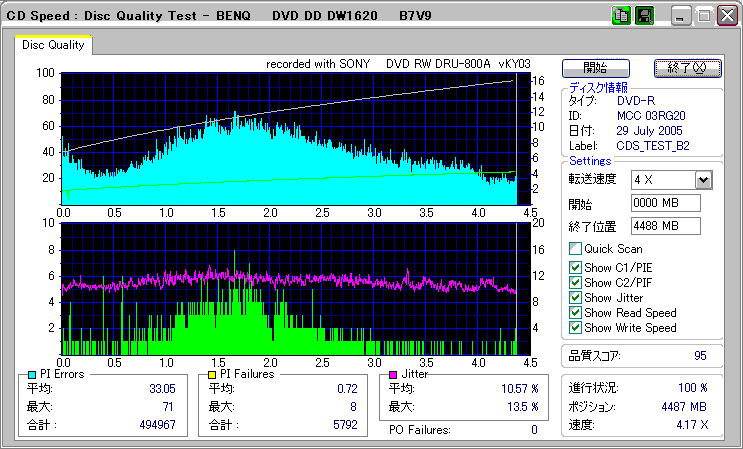The image size is (743, 449).
Task: Close the Disc Quality Test window
Action: [727, 16]
